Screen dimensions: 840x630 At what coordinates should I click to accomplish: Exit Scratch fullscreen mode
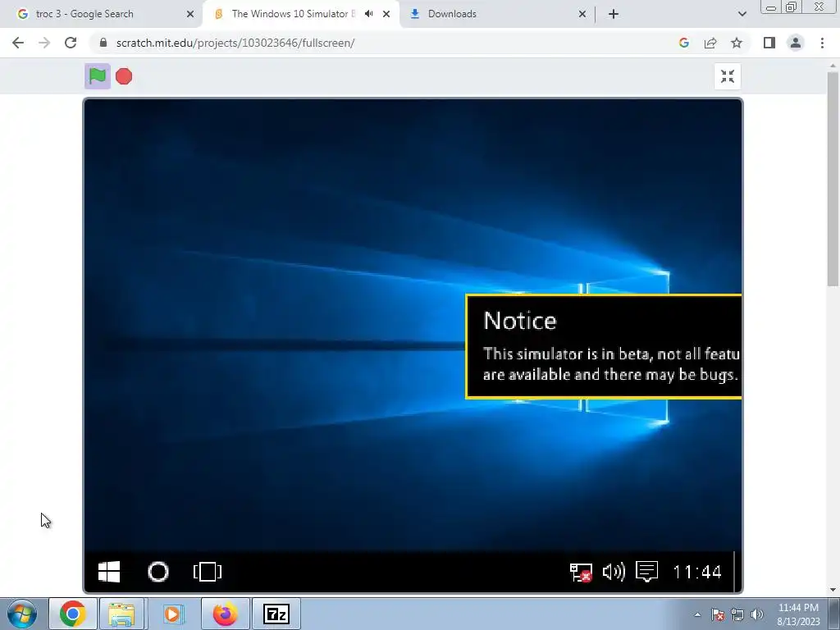click(727, 76)
